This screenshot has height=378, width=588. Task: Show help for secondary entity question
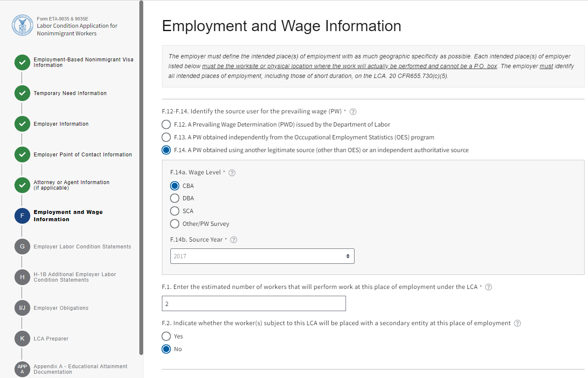click(517, 323)
